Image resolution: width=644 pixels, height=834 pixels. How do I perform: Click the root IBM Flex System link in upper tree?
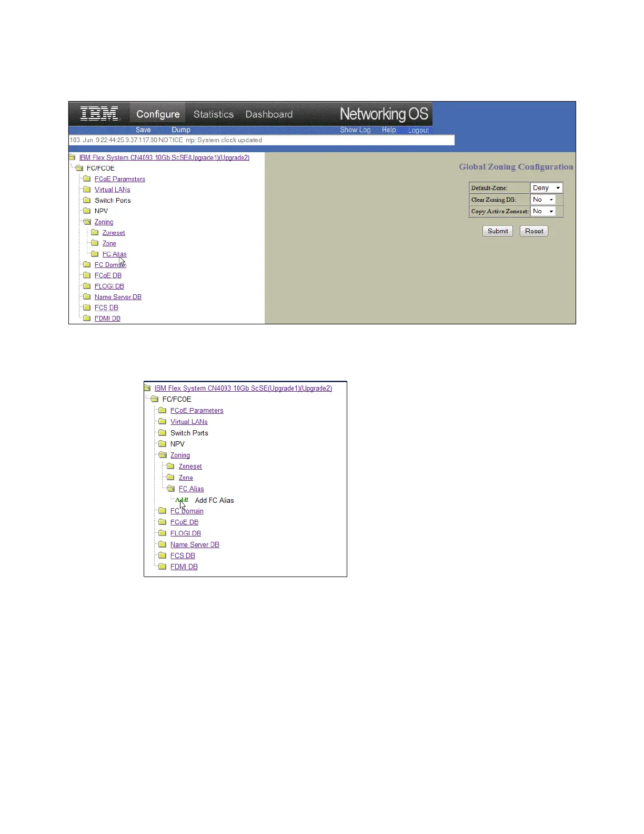pos(164,157)
